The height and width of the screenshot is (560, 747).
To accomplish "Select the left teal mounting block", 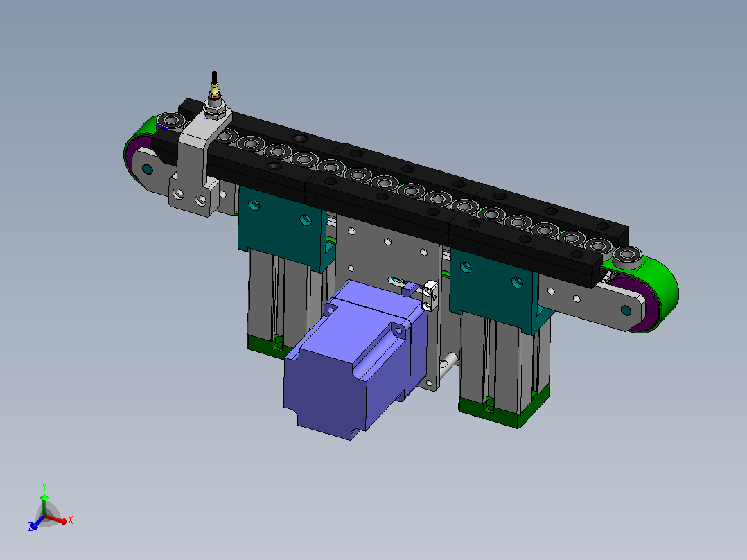I will coord(283,228).
